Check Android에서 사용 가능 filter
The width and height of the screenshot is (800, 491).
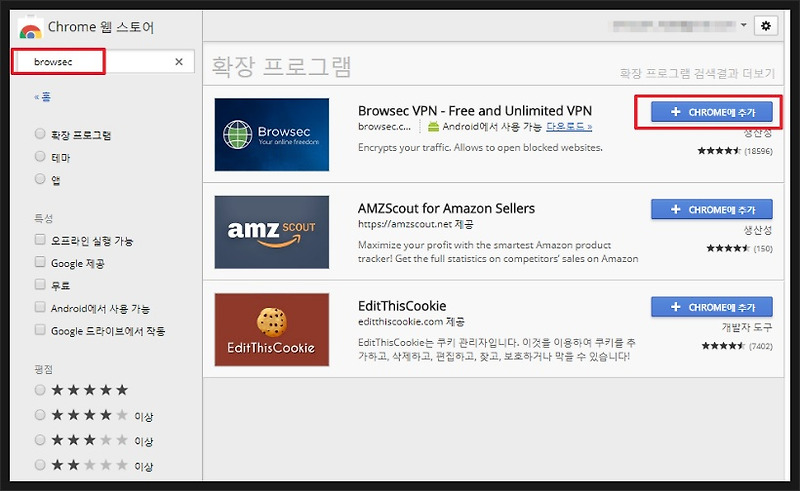[40, 307]
